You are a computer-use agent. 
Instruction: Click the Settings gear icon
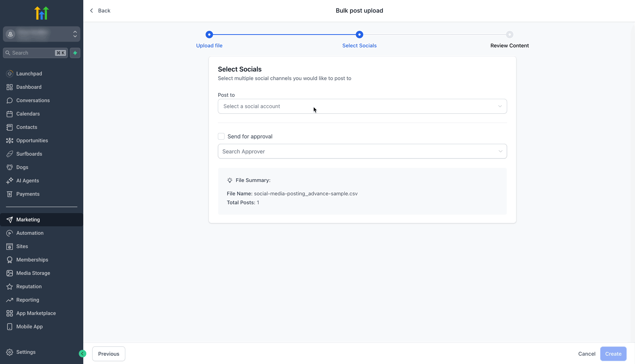tap(10, 352)
